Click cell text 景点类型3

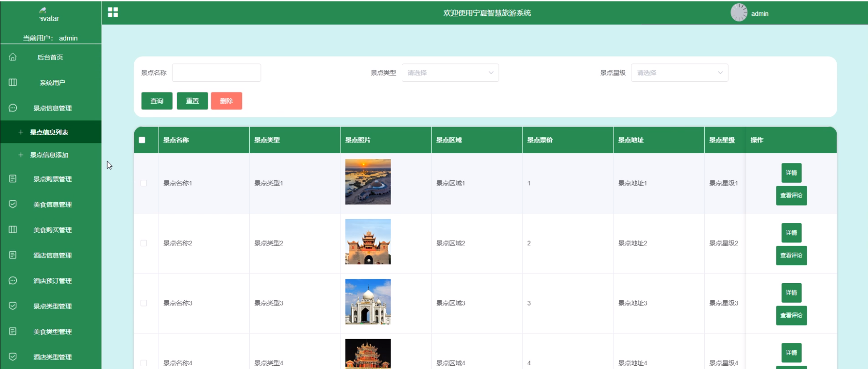269,303
